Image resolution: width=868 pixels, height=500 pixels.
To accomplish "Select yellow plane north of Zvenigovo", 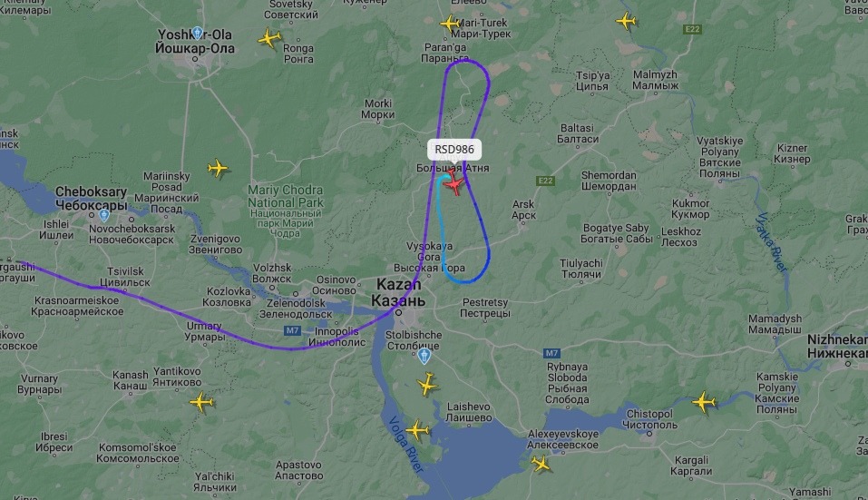I will (x=218, y=168).
